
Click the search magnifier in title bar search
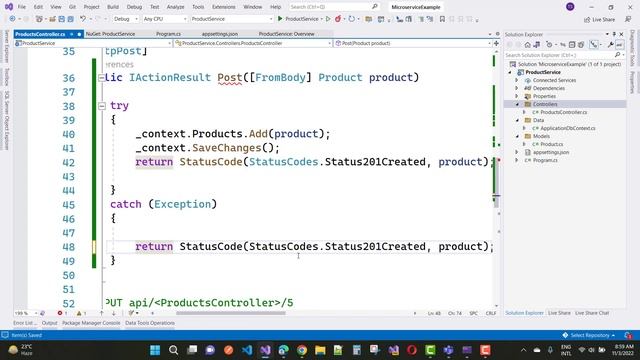[x=374, y=7]
